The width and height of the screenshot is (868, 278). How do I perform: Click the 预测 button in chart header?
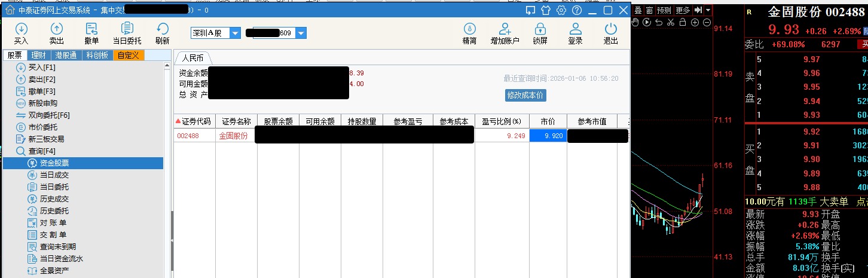click(664, 10)
